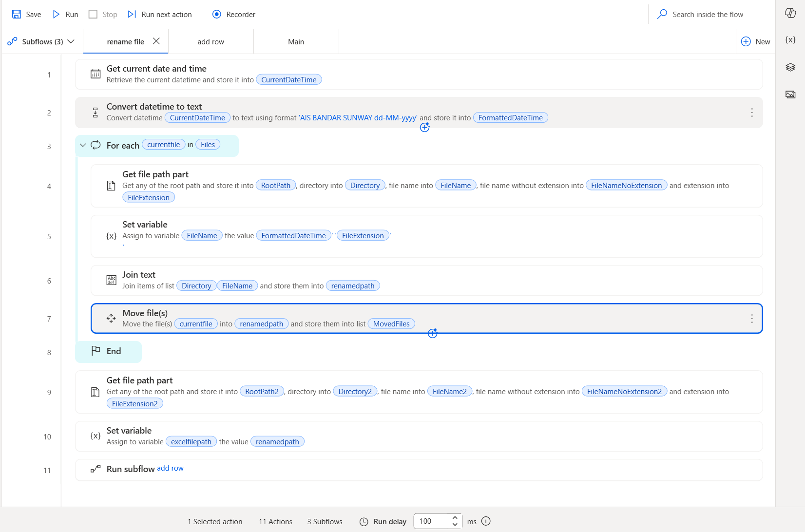Click the FileExtension chip in row 4
Screen dimensions: 805x532
click(149, 198)
